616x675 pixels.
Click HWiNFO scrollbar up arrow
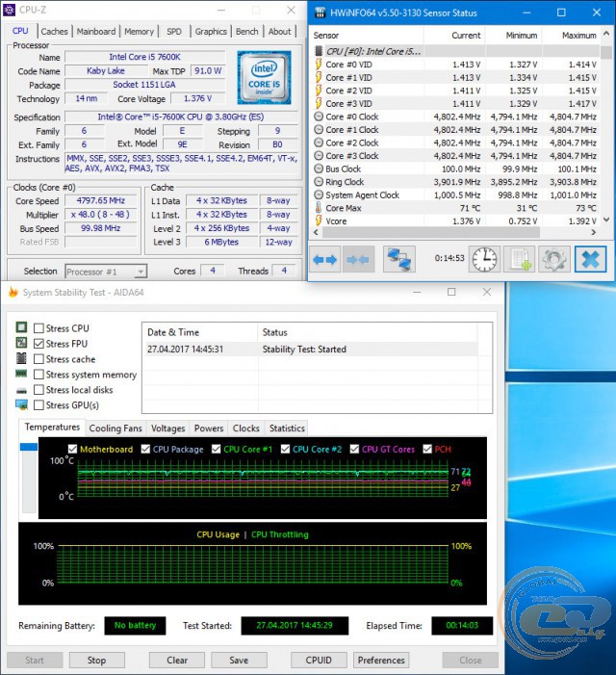606,33
